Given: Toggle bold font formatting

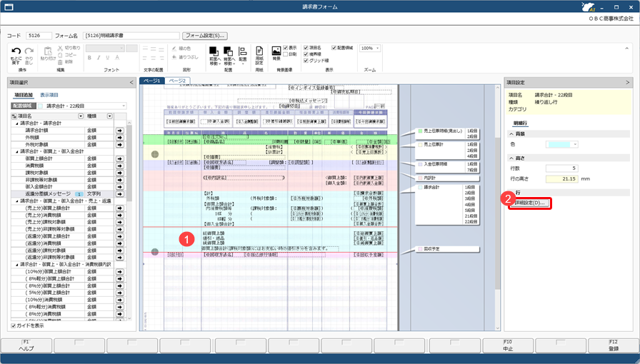Looking at the screenshot, I should 89,58.
